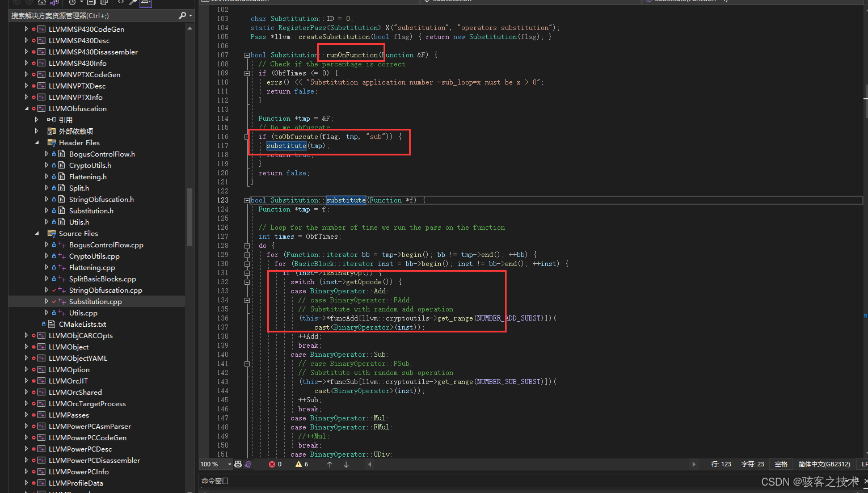The width and height of the screenshot is (868, 493).
Task: Open the search options dropdown arrow
Action: pos(191,15)
